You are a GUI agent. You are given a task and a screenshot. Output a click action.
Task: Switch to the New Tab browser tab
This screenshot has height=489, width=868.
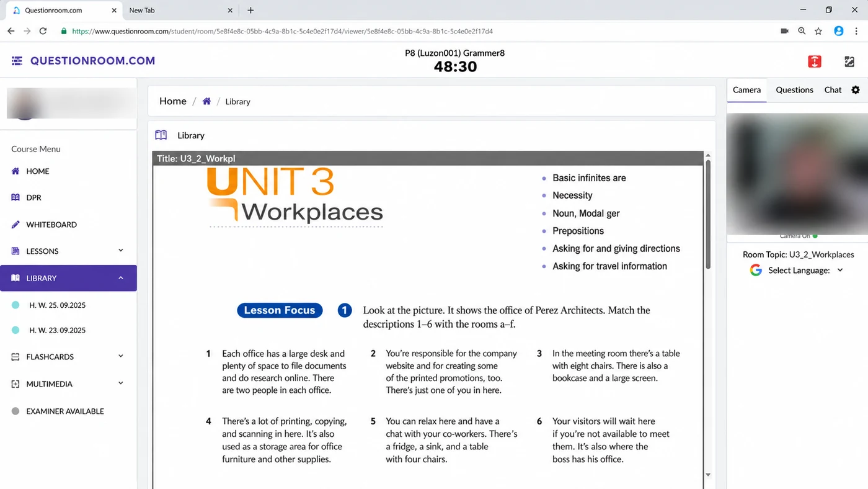(180, 11)
